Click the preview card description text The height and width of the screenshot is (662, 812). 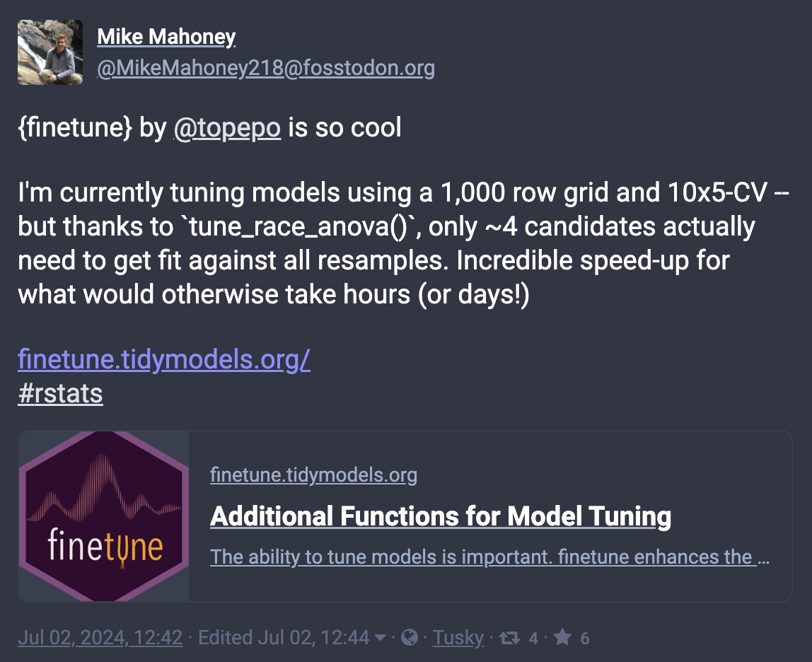click(x=489, y=557)
